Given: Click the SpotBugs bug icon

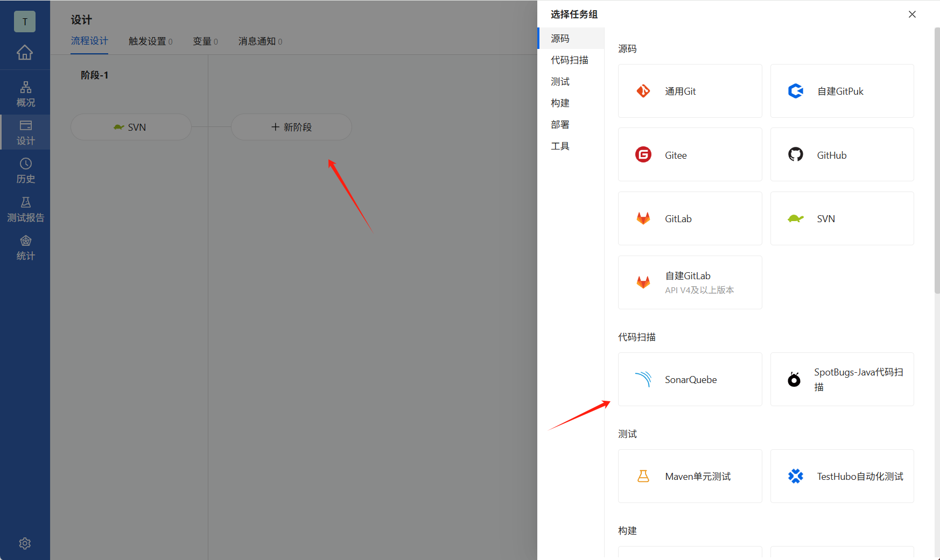Looking at the screenshot, I should (794, 379).
